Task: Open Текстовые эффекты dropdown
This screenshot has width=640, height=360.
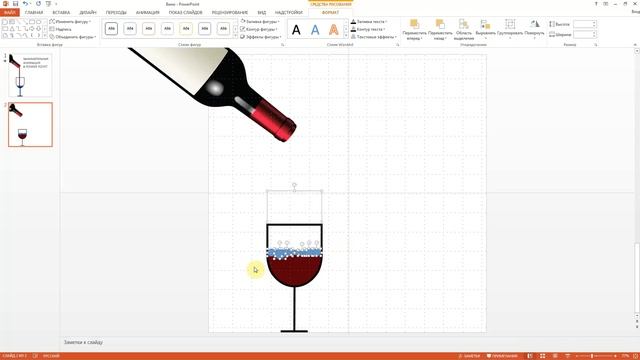Action: 374,37
